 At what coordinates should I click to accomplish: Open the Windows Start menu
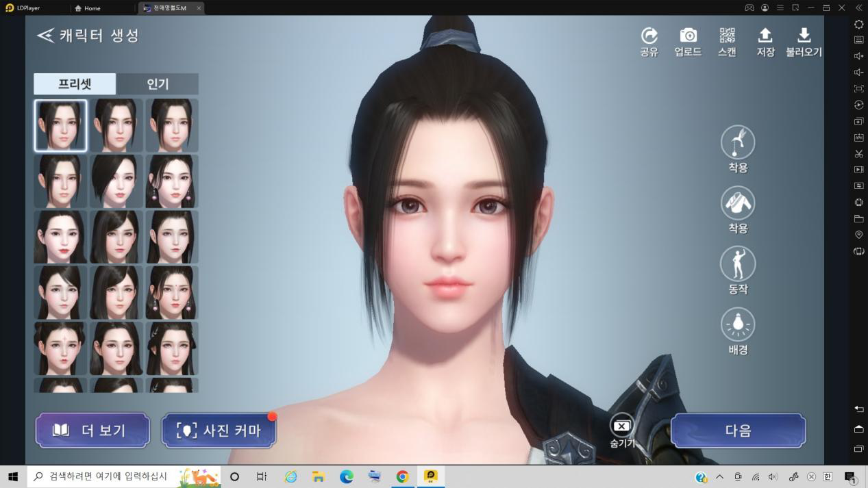pos(13,476)
